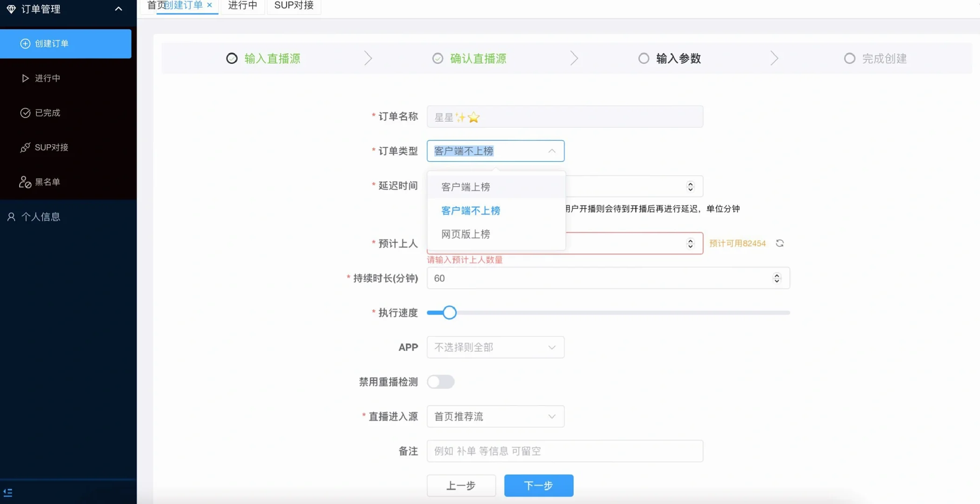
Task: Click the 黑名单 blocked-user icon
Action: pos(25,182)
